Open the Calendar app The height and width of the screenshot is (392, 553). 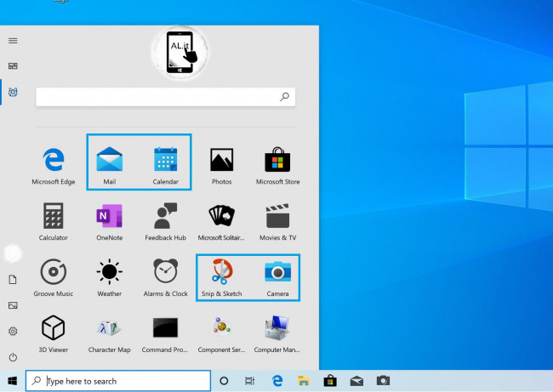click(165, 166)
